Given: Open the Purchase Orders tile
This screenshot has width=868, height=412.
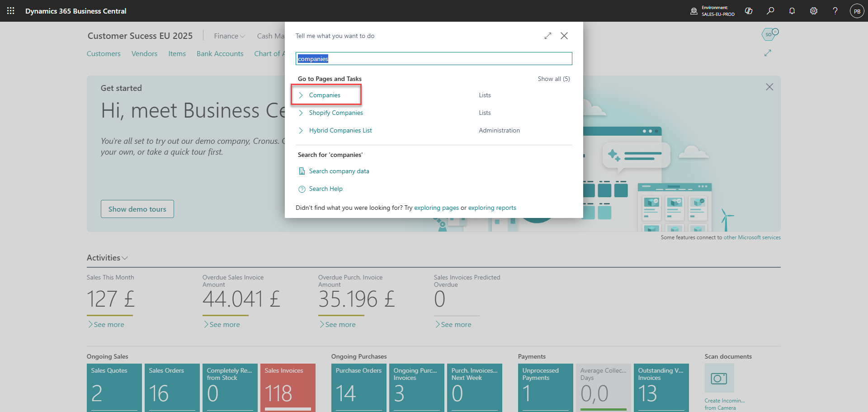Looking at the screenshot, I should [x=359, y=388].
